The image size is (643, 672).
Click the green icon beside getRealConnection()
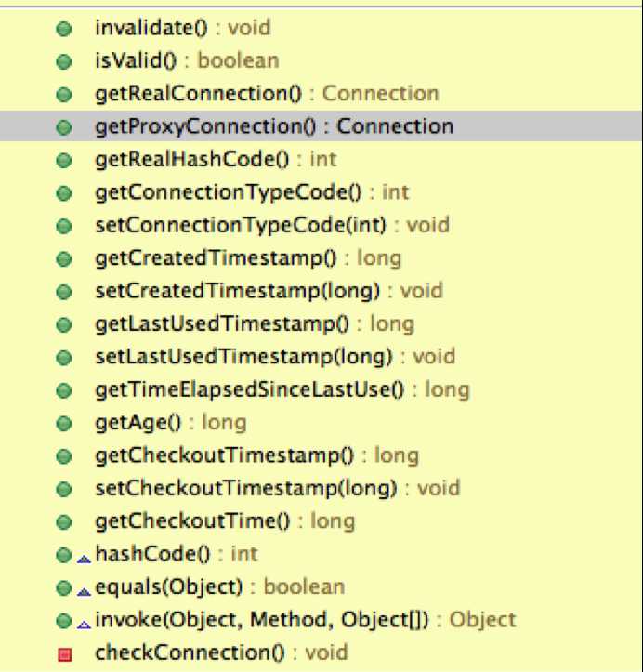pos(63,95)
